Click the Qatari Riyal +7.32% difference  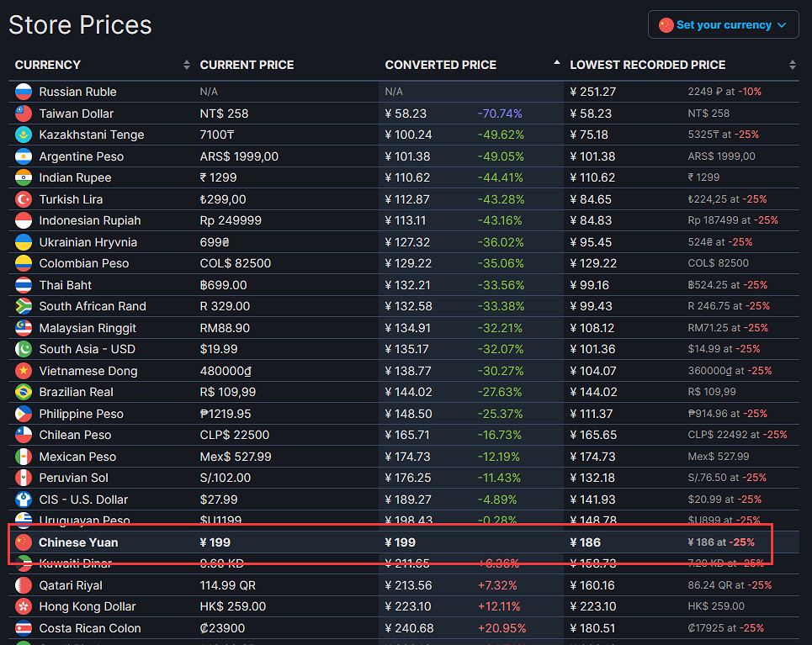pos(497,585)
